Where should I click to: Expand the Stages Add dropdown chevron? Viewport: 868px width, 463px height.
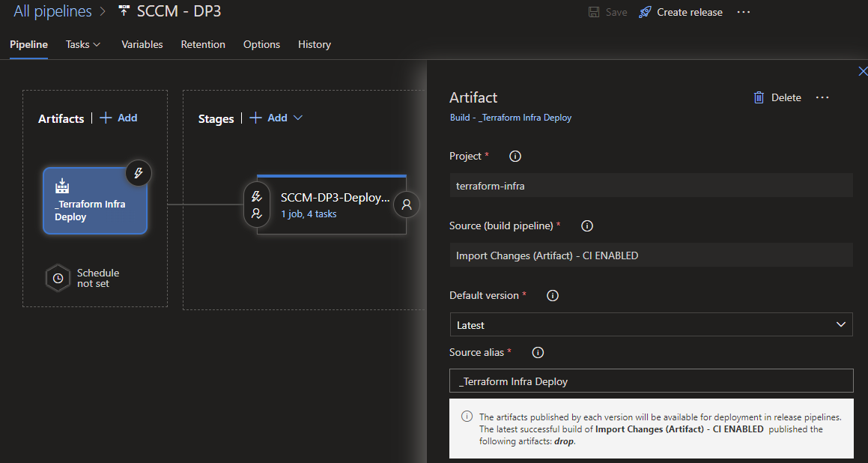[298, 118]
